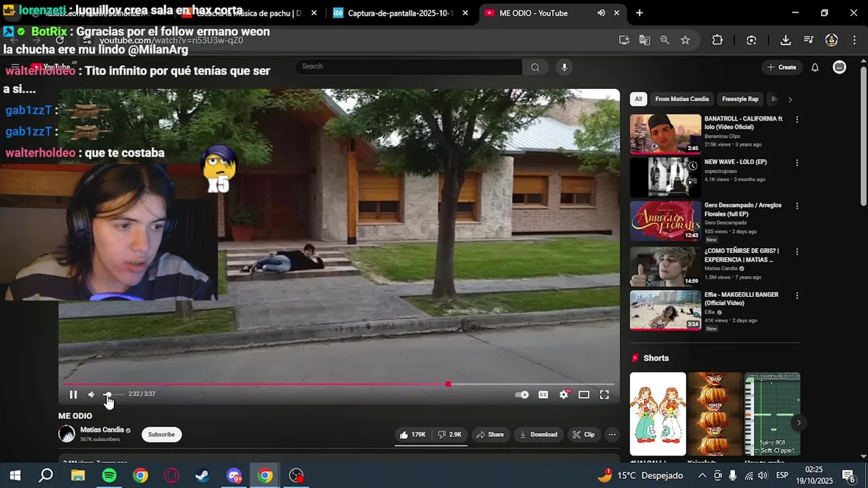Show hidden tray icons chevron
This screenshot has height=488, width=868.
tap(702, 476)
